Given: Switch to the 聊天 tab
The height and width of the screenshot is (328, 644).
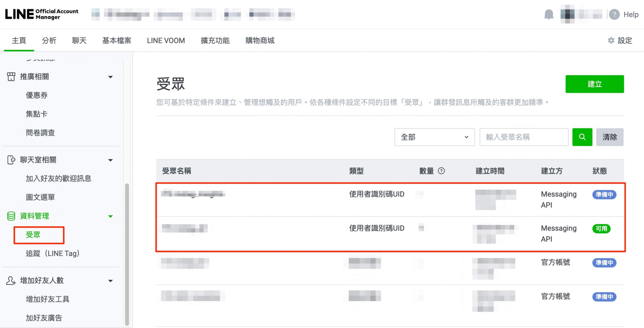Looking at the screenshot, I should click(x=79, y=40).
